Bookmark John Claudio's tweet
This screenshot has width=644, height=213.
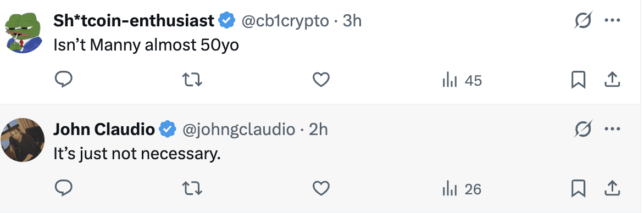[x=578, y=188]
